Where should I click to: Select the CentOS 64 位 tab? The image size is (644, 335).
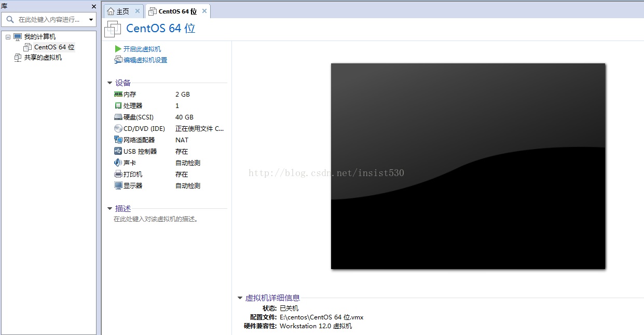pos(178,11)
